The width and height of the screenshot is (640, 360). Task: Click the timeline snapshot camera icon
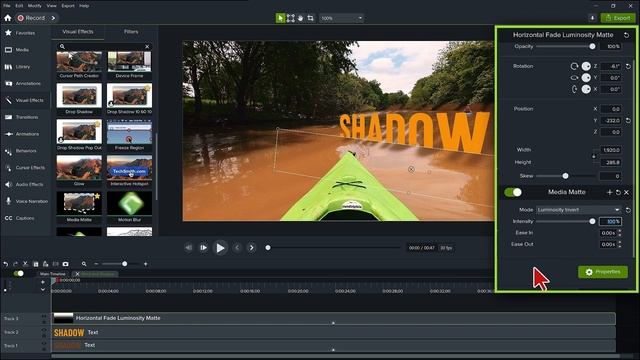click(x=65, y=264)
